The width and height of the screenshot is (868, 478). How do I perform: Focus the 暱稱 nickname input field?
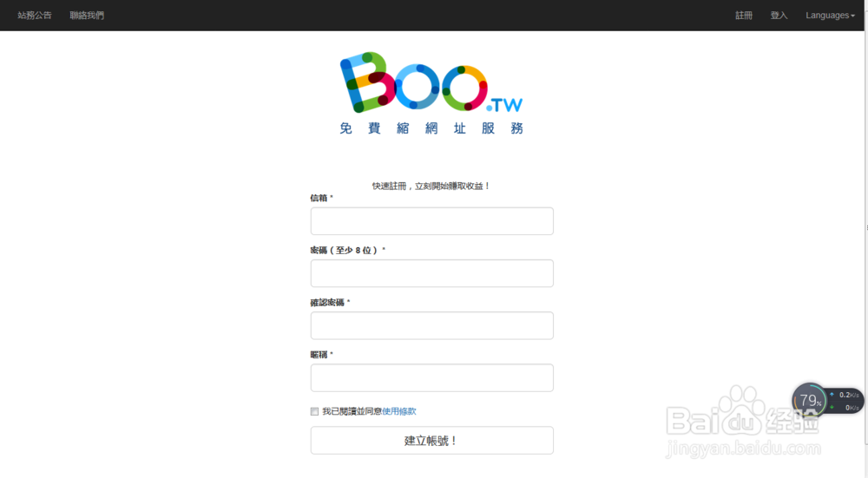tap(431, 378)
